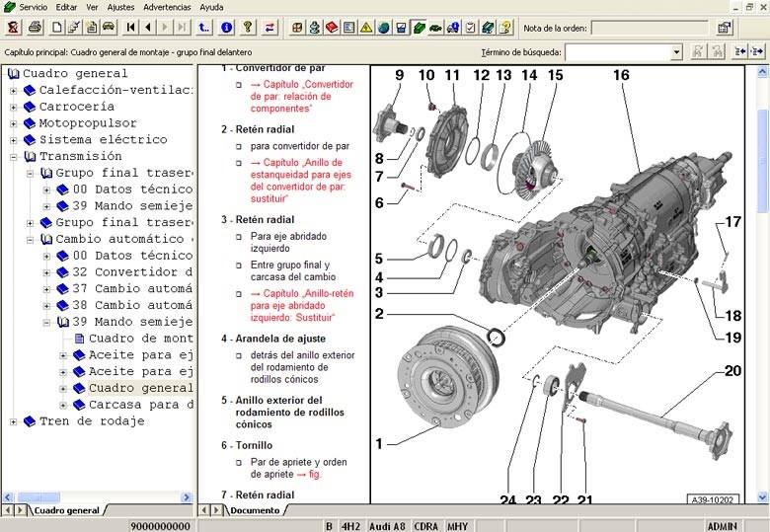
Task: Click the blue left-arrow jump icon
Action: tap(739, 51)
